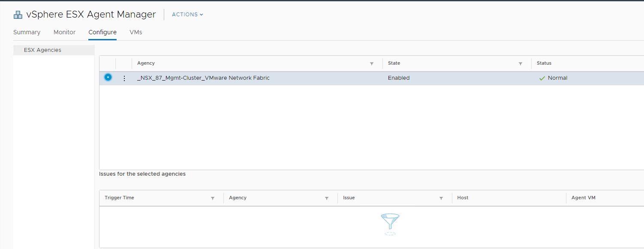Click the green Normal status checkmark
Image resolution: width=644 pixels, height=249 pixels.
(542, 78)
